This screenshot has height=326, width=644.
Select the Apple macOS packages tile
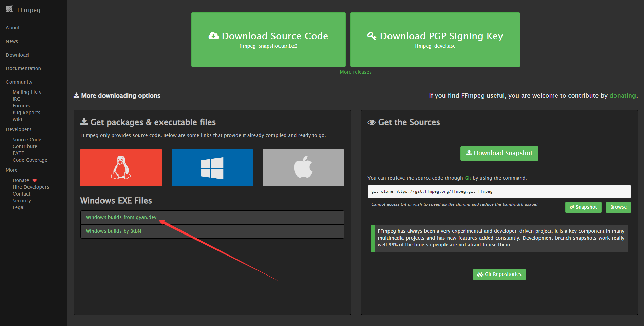[303, 168]
